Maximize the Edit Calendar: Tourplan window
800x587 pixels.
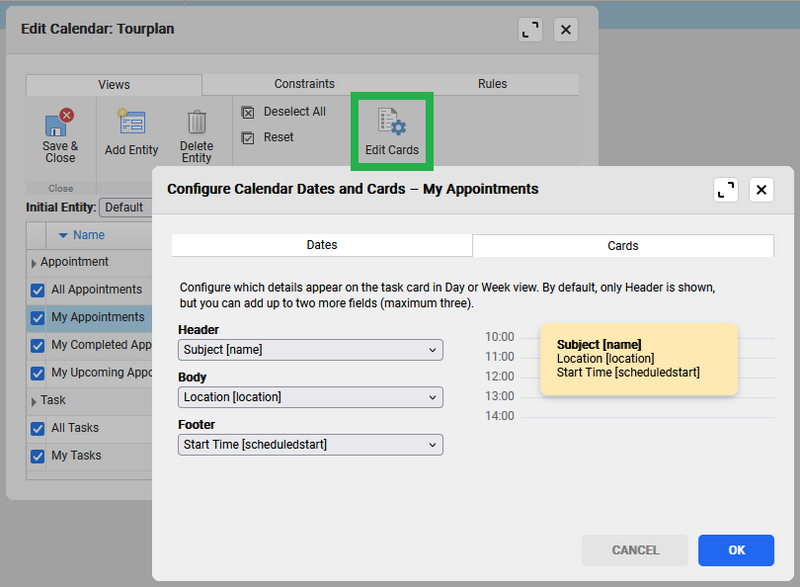coord(530,29)
